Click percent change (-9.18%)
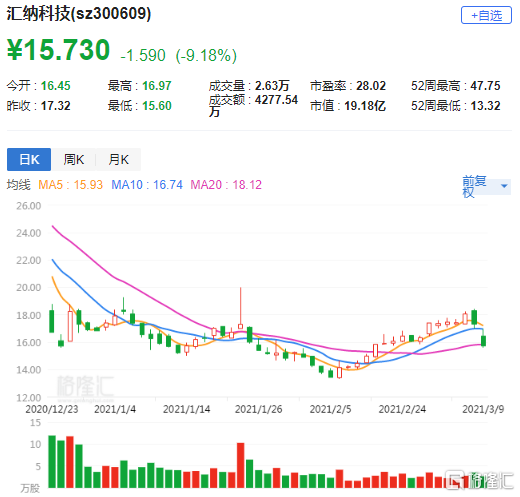 click(206, 55)
